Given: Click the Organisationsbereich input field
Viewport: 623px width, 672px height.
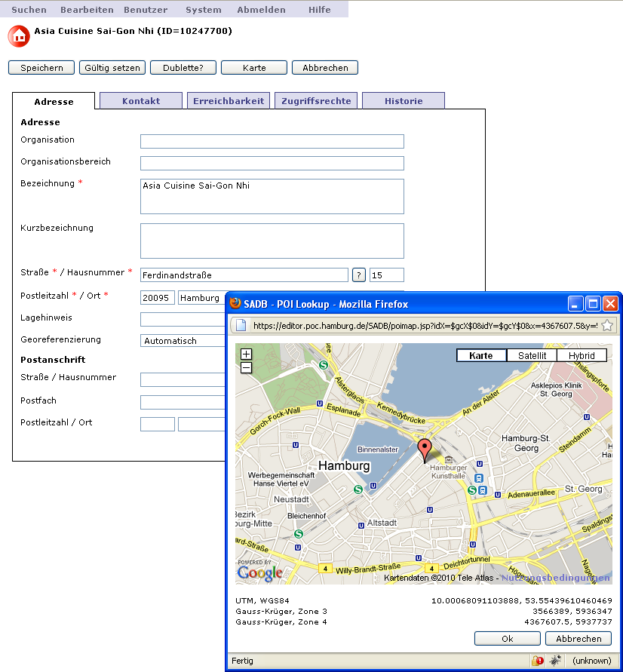Looking at the screenshot, I should coord(272,163).
